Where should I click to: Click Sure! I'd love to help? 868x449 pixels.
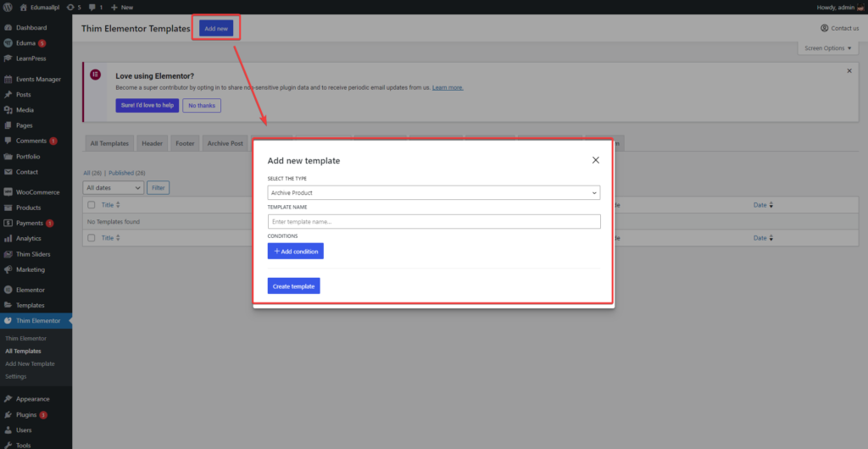click(x=147, y=105)
